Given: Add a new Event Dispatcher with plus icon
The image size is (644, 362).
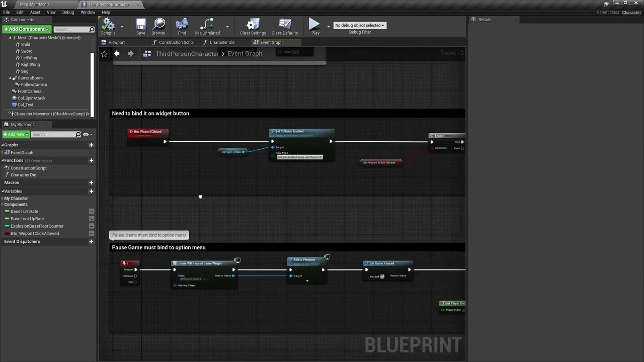Looking at the screenshot, I should pos(91,241).
